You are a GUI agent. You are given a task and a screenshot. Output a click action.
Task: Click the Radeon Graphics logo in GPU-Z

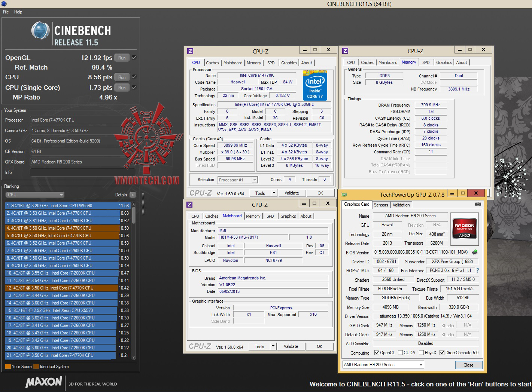pyautogui.click(x=465, y=228)
